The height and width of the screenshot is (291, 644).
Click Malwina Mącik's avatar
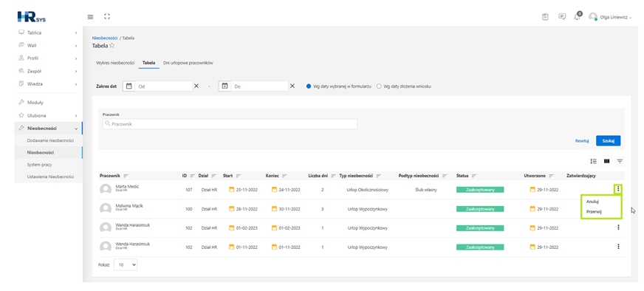[106, 208]
